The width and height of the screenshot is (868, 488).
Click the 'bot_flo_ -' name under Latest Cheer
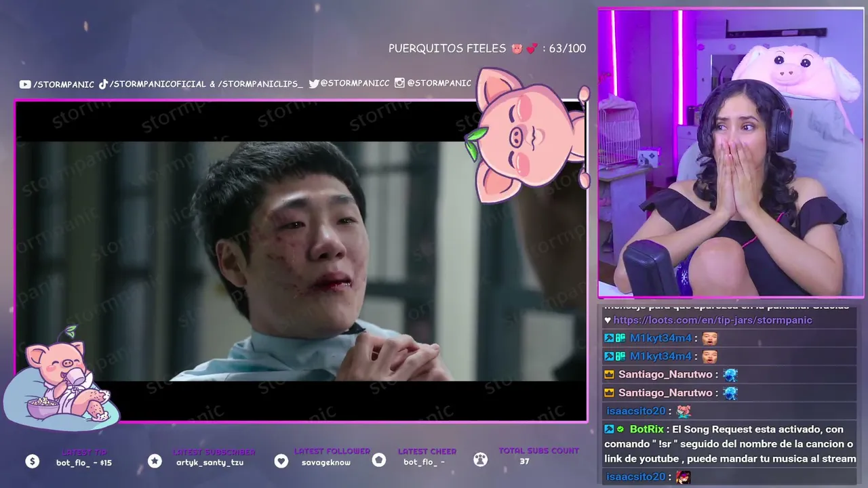point(424,462)
